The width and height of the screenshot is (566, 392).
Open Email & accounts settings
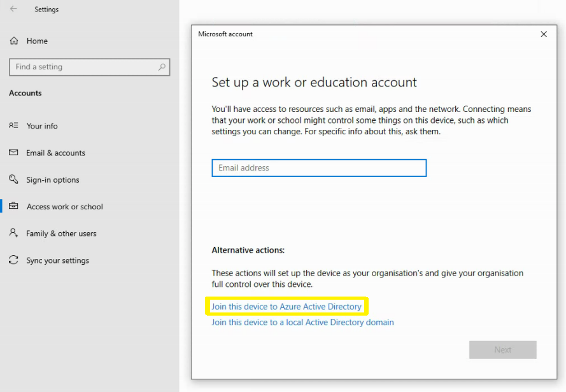click(55, 153)
